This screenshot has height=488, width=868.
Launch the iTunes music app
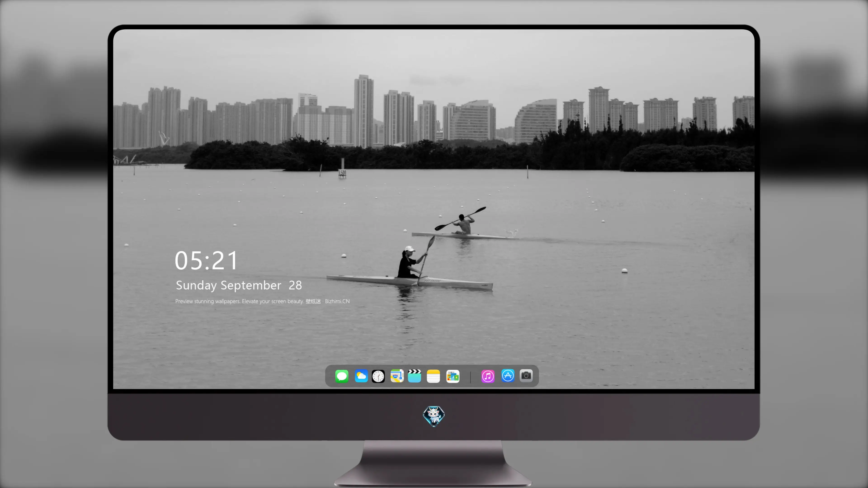click(488, 376)
